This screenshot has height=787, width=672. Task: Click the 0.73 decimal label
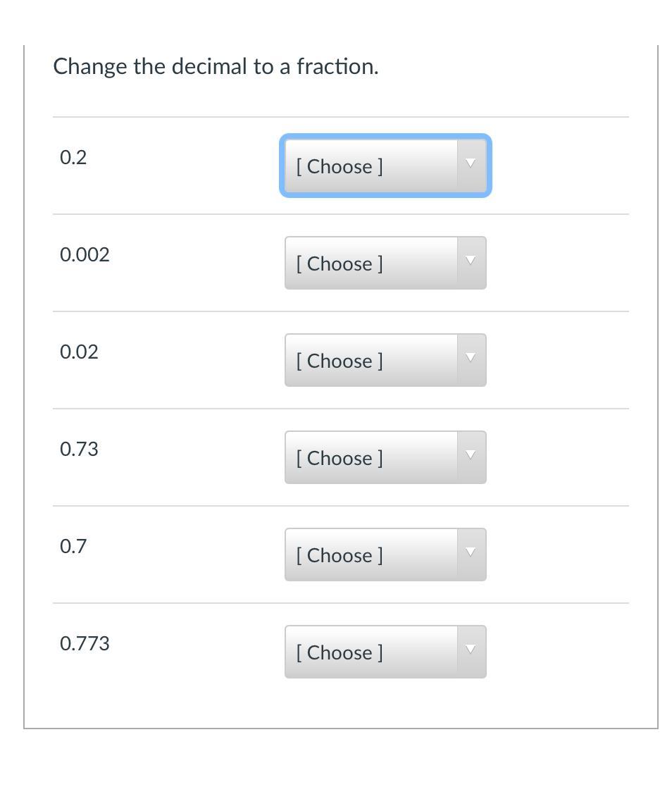(79, 450)
